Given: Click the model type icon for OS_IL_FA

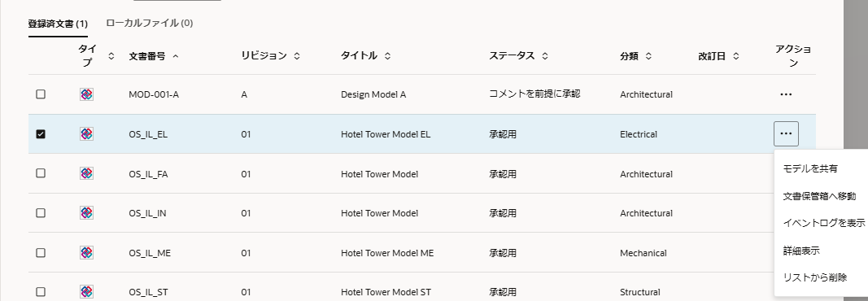Looking at the screenshot, I should pyautogui.click(x=86, y=174).
